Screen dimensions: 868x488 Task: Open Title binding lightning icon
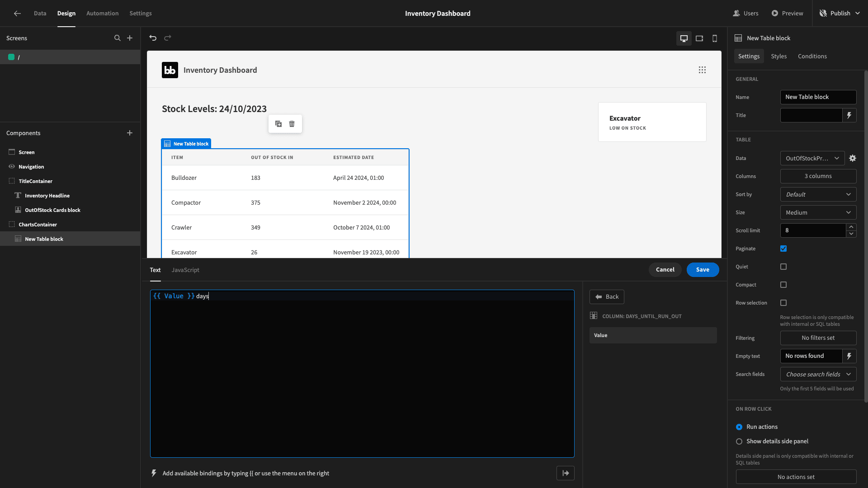849,115
